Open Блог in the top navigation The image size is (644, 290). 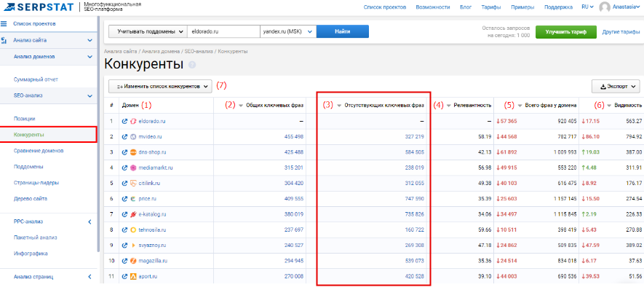465,7
